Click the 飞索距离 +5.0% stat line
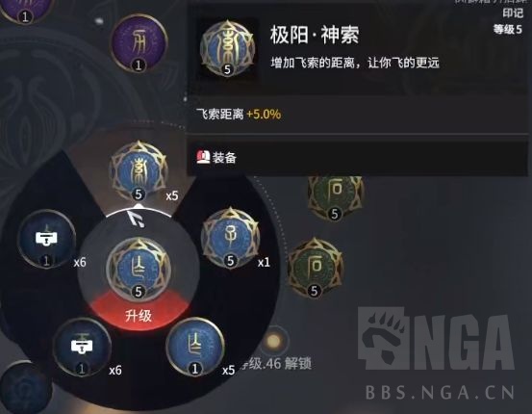This screenshot has width=532, height=414. (x=239, y=115)
